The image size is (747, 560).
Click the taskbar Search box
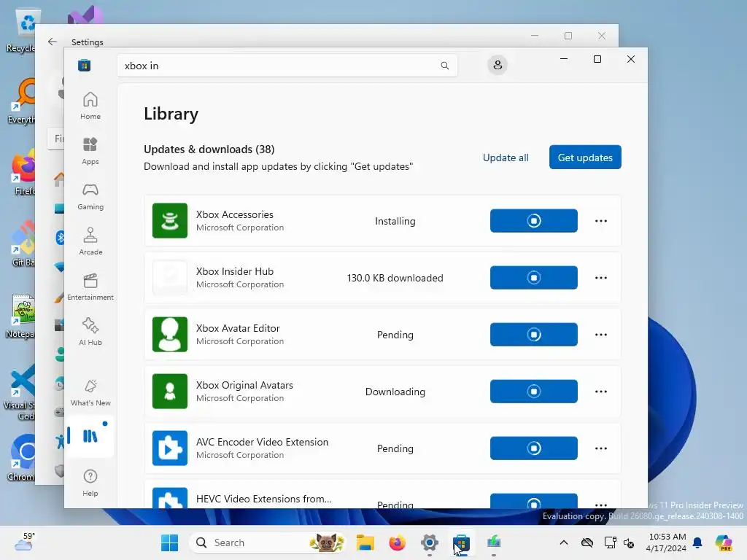pos(268,542)
